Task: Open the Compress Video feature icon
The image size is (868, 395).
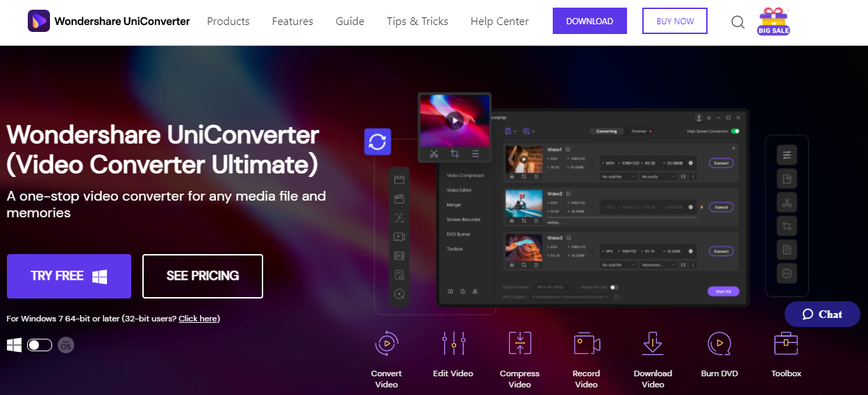Action: (519, 344)
